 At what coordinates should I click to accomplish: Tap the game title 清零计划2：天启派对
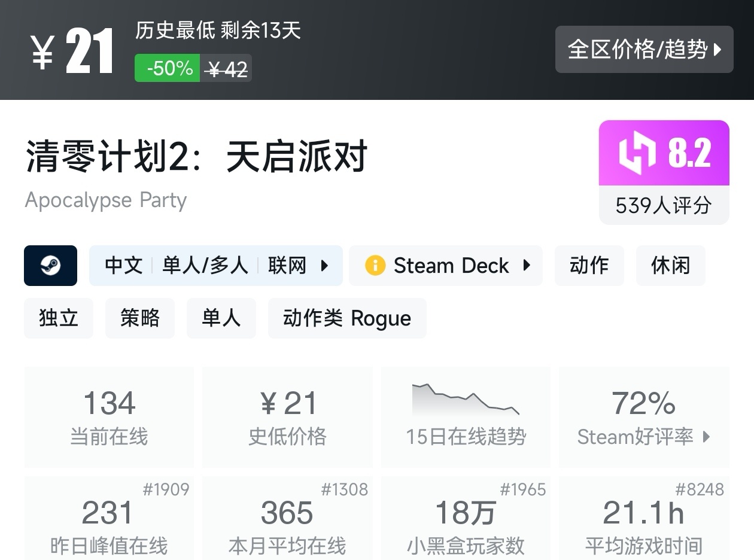click(196, 157)
